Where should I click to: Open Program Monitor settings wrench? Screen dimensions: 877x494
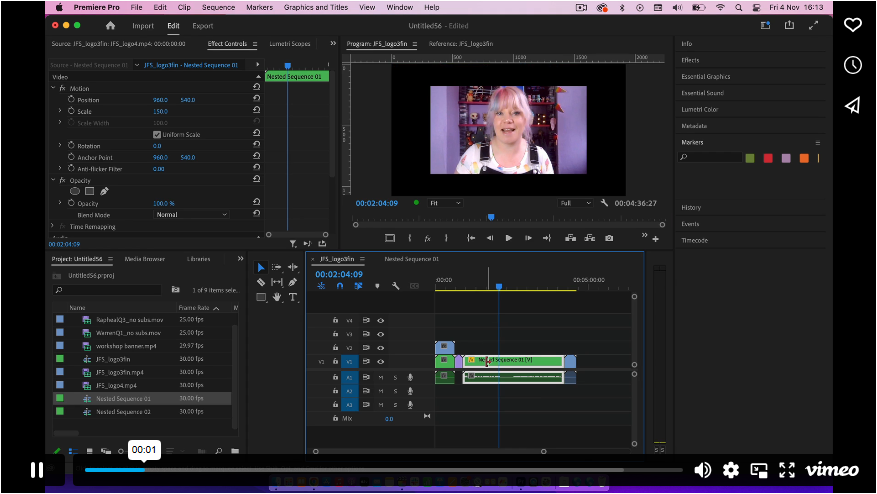pos(604,203)
